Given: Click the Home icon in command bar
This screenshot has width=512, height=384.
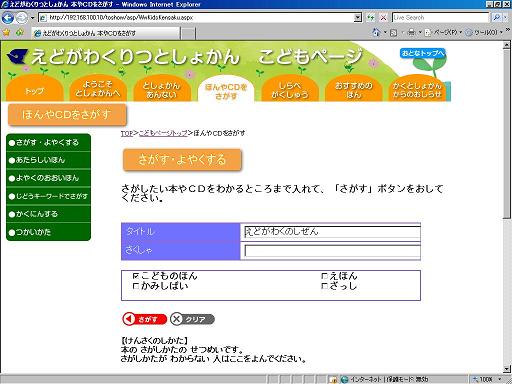Looking at the screenshot, I should [377, 32].
